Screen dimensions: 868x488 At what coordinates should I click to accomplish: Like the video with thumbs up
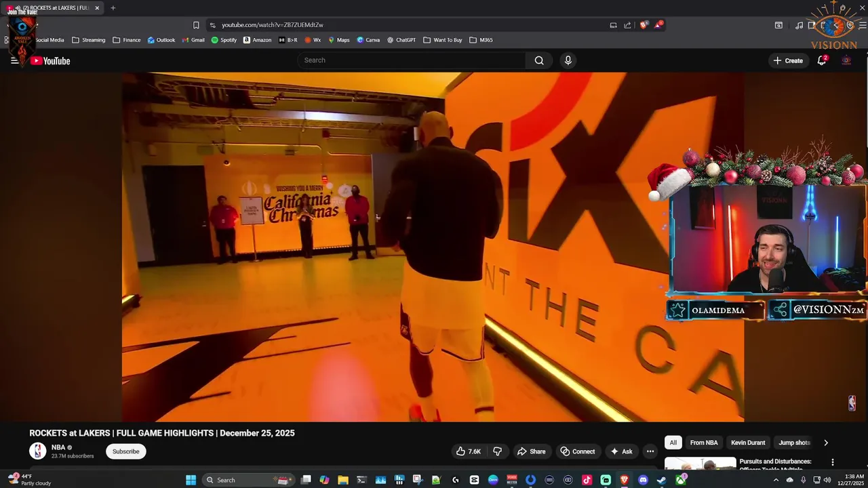[x=469, y=451]
